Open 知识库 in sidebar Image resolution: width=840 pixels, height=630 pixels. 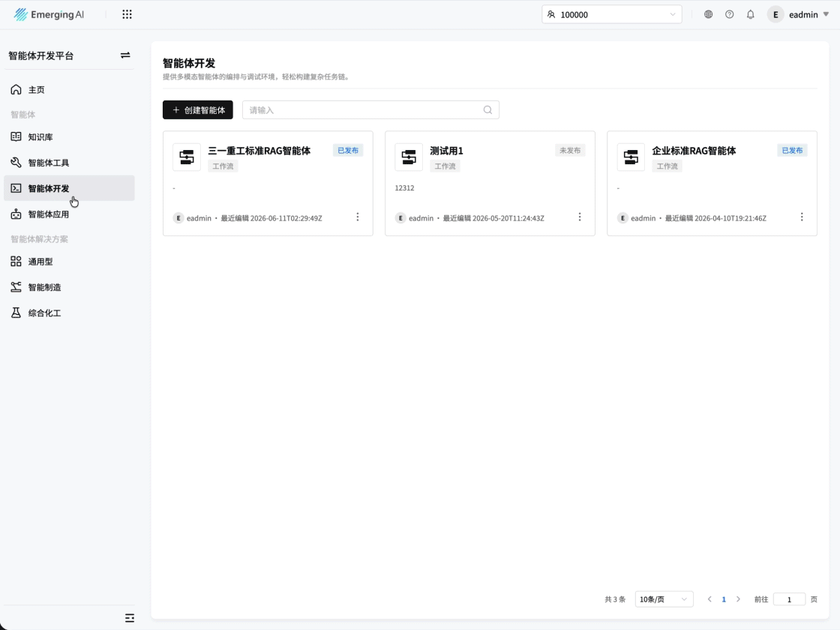(69, 136)
